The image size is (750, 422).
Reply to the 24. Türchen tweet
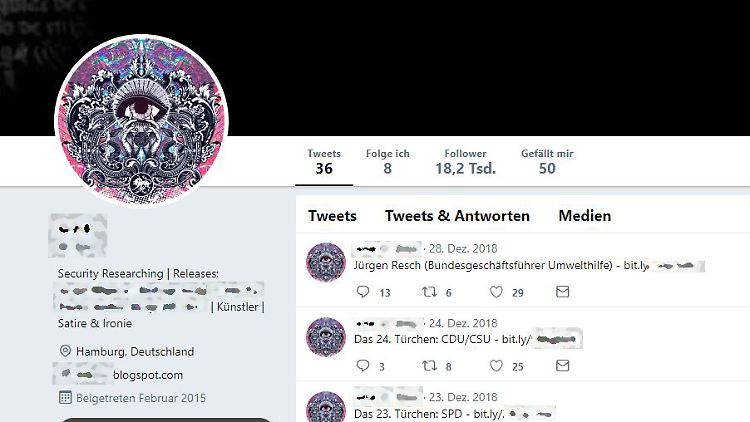coord(363,366)
